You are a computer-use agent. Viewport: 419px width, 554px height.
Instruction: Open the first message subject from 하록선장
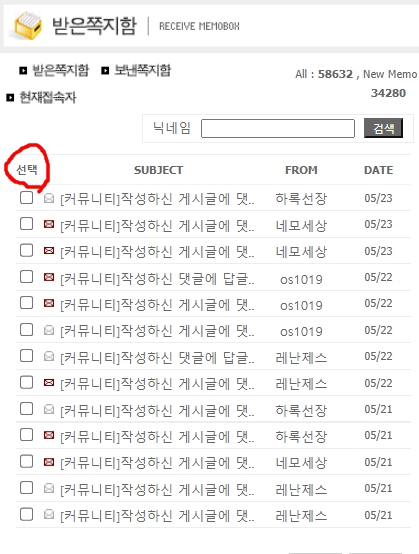(x=157, y=199)
